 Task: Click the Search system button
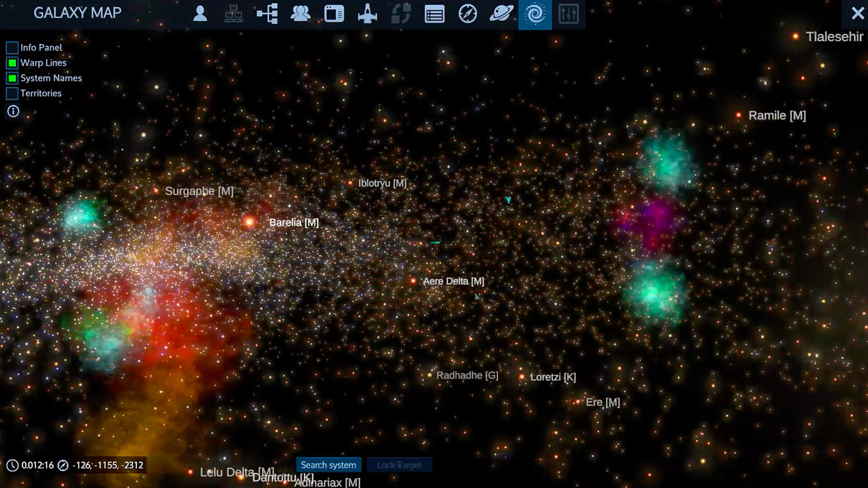(329, 465)
